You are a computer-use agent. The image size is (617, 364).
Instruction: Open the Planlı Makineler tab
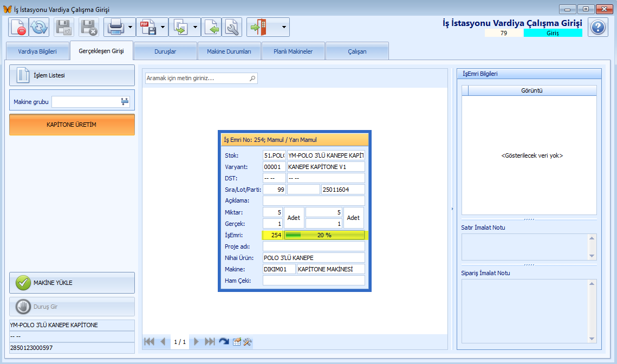(293, 51)
